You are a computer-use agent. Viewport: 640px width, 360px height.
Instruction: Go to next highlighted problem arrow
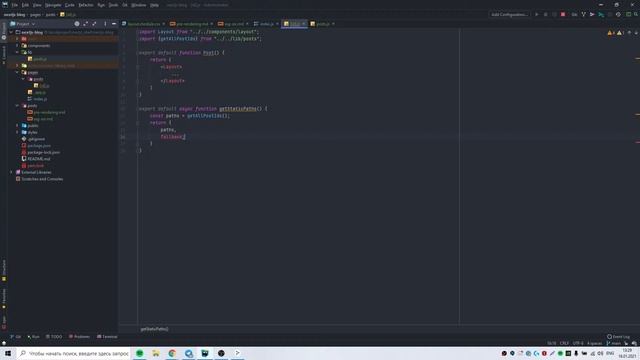coord(636,33)
